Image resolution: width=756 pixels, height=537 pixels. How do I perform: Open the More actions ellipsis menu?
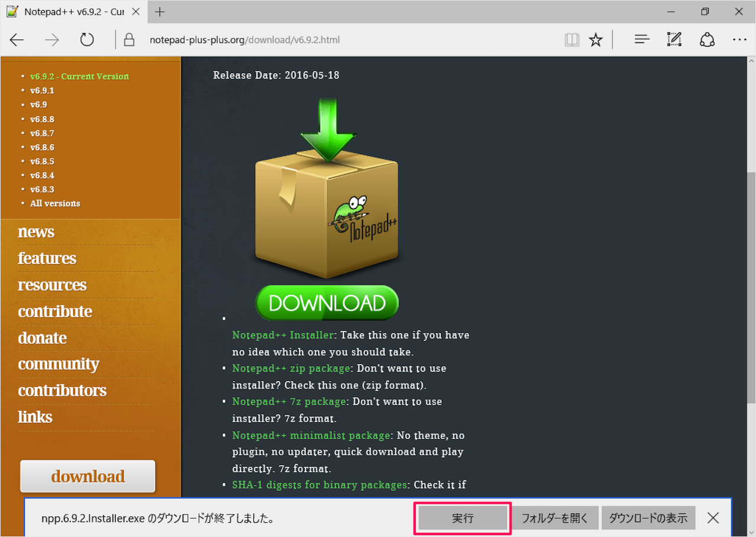(x=739, y=40)
